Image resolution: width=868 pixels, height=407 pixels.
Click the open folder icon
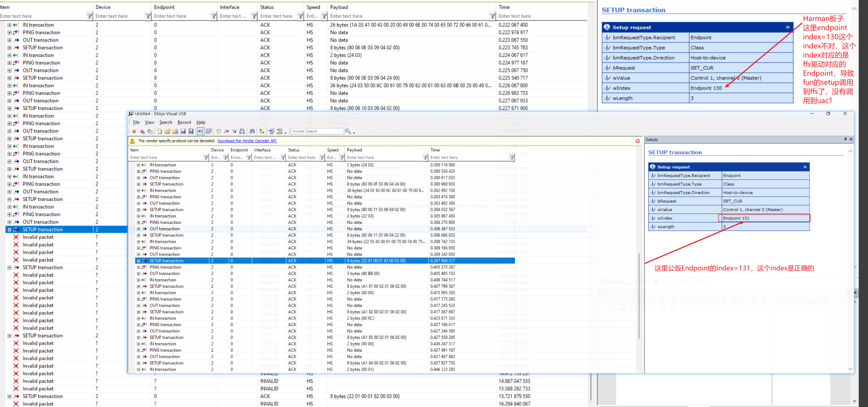[x=167, y=131]
